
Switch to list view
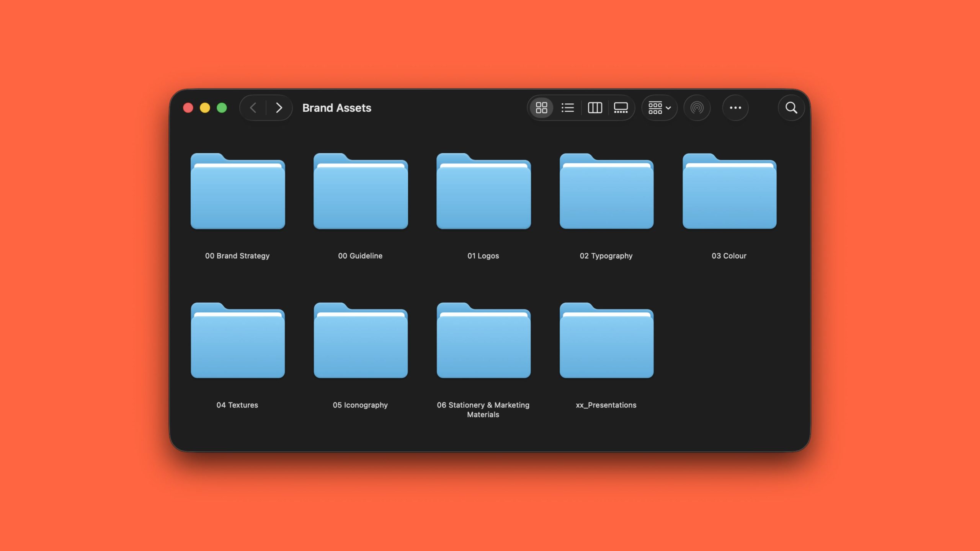click(x=568, y=108)
